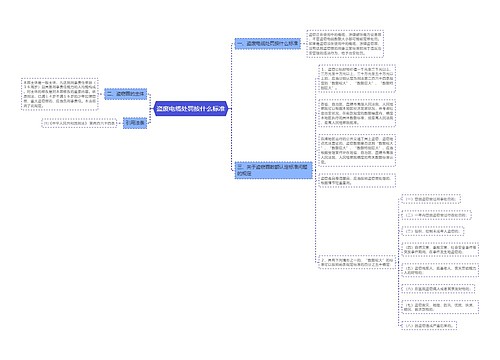
Task: Select branch 一、盗窃电缆处罚按什么标准
Action: click(267, 44)
